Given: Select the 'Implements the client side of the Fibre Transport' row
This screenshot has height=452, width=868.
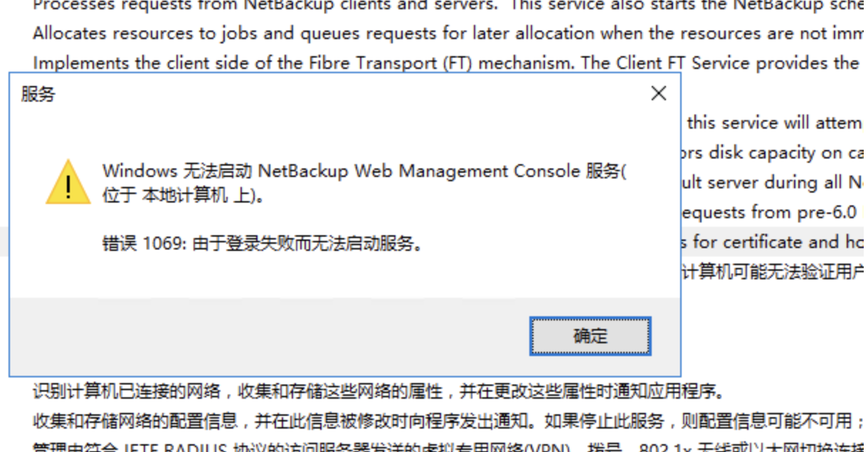Looking at the screenshot, I should click(x=434, y=63).
